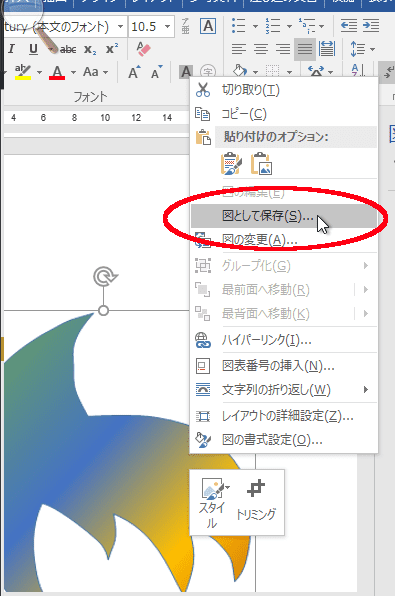Viewport: 395px width, 596px height.
Task: Open the スタイル picture style gallery
Action: click(212, 502)
